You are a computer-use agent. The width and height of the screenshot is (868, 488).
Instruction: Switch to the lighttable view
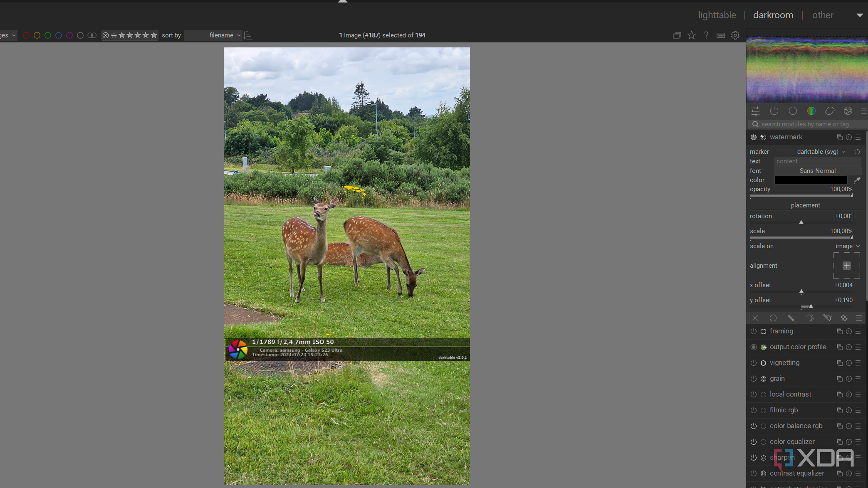coord(717,15)
